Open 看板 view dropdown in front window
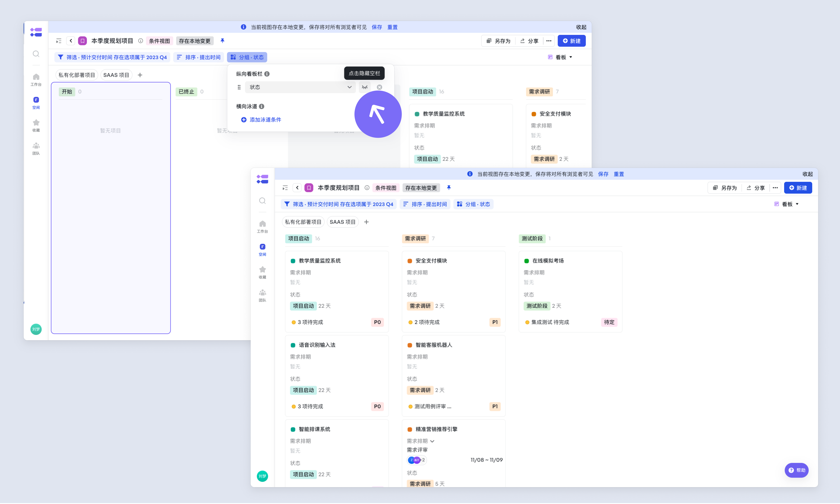 787,204
